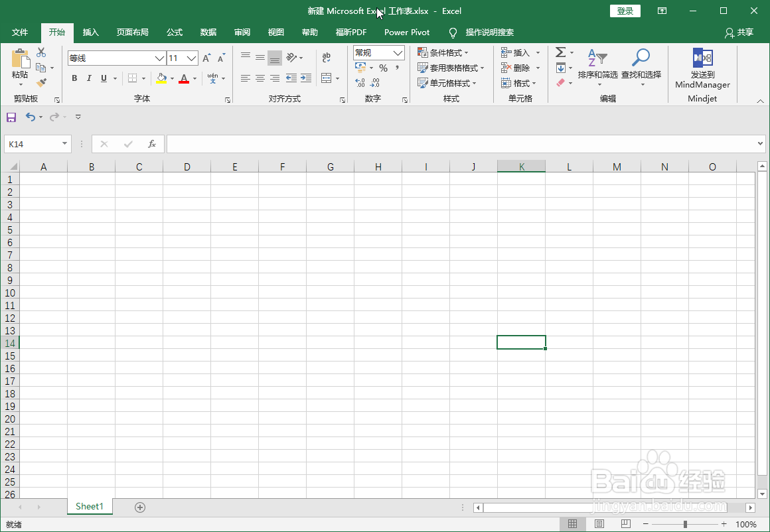Open the font name dropdown (等线)

[x=159, y=58]
